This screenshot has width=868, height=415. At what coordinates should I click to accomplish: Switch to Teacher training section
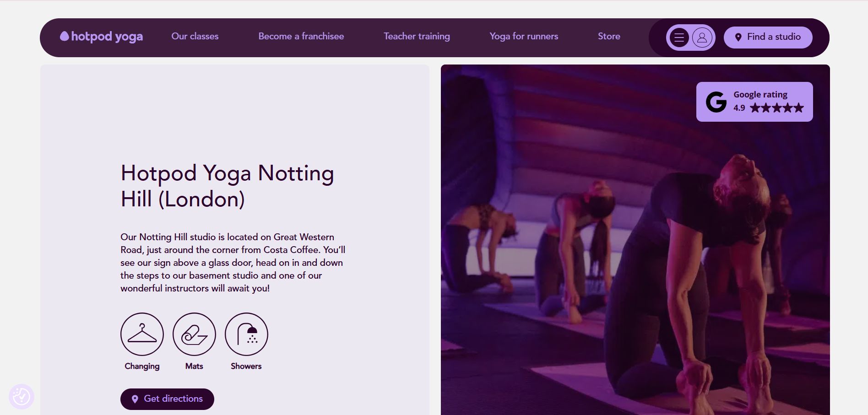pos(417,36)
